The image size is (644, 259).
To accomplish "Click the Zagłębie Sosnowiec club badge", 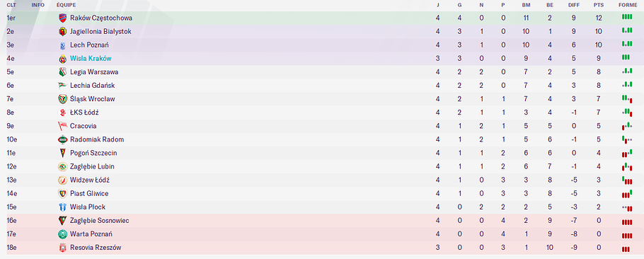I will 62,221.
